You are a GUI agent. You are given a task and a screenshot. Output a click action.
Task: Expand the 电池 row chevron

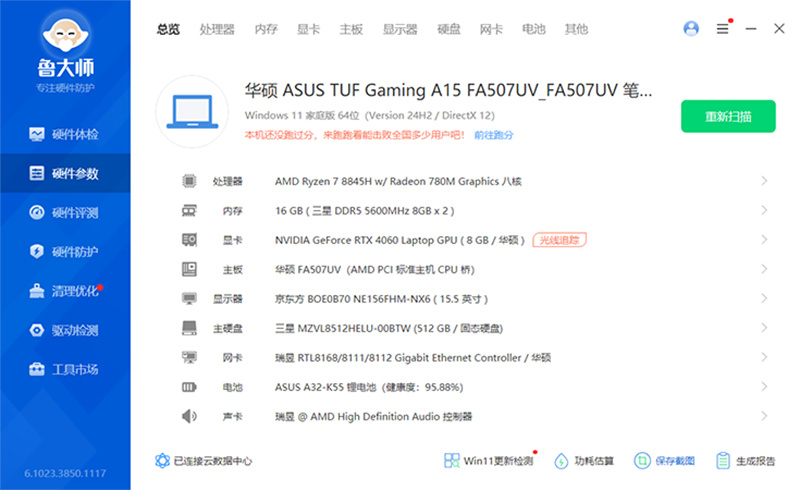click(x=764, y=387)
